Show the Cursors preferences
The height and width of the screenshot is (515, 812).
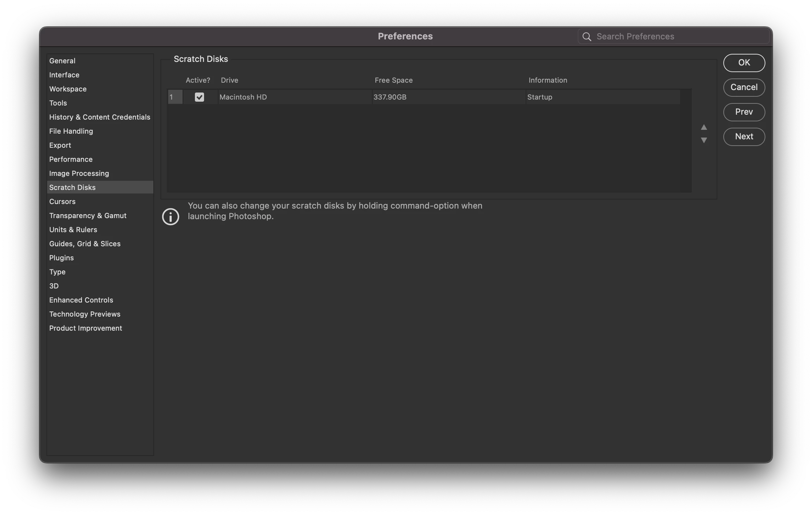pos(62,202)
